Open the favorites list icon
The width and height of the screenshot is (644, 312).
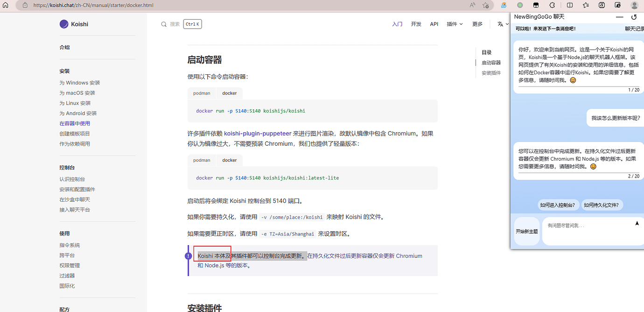(586, 5)
